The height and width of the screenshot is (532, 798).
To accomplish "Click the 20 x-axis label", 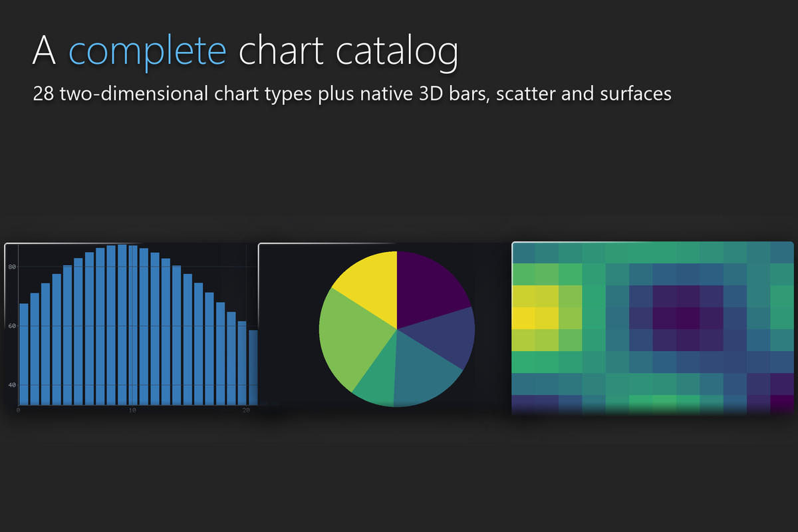I will 246,411.
